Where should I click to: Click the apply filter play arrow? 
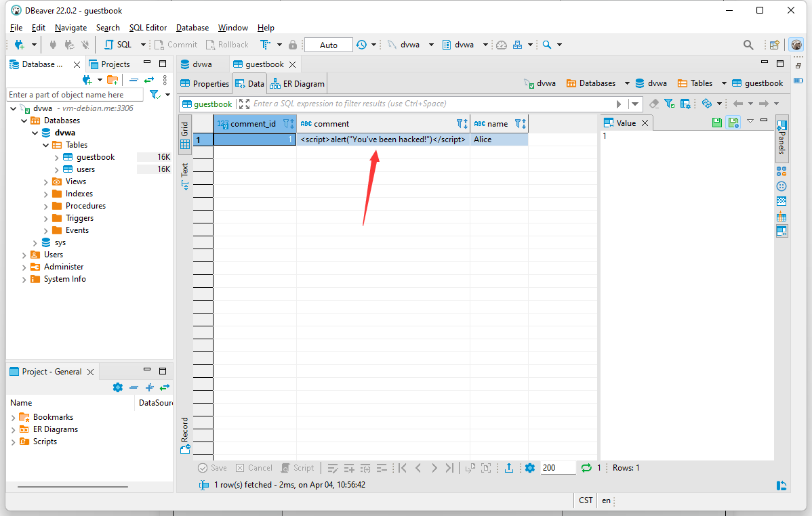point(619,104)
